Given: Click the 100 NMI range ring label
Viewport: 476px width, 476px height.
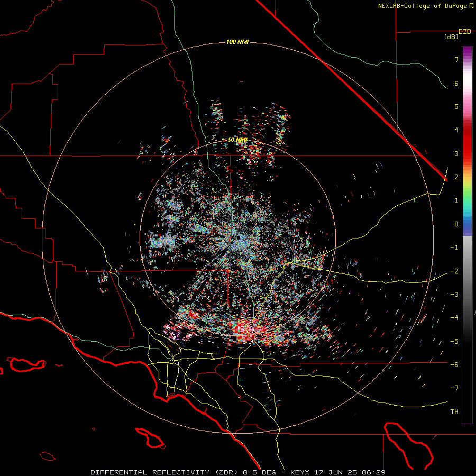Looking at the screenshot, I should (237, 42).
